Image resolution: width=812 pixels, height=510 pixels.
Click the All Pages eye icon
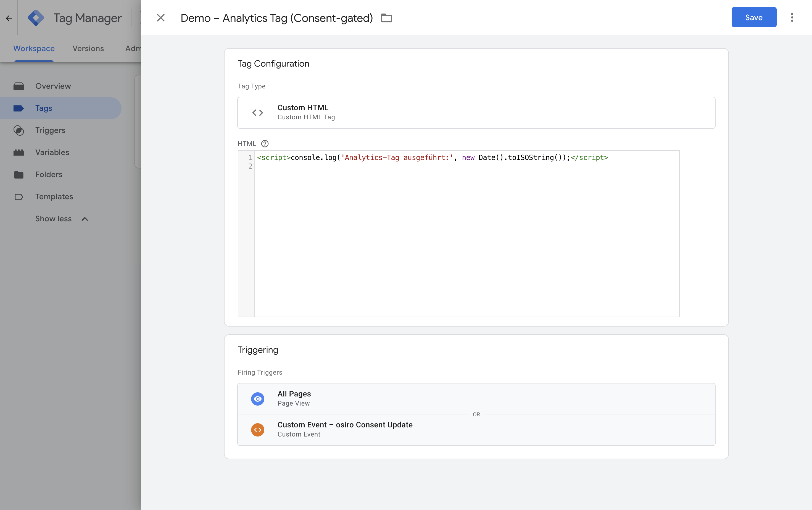point(257,399)
